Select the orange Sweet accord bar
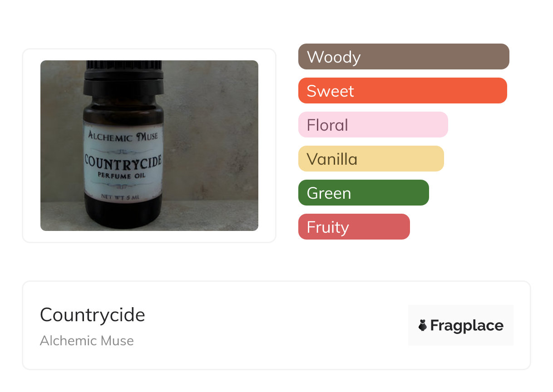Image resolution: width=553 pixels, height=392 pixels. (402, 91)
